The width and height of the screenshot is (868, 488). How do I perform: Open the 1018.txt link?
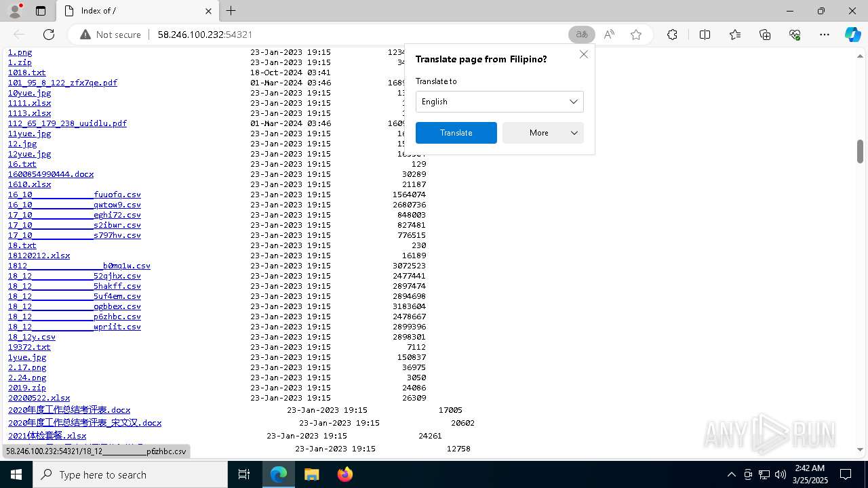pyautogui.click(x=27, y=73)
